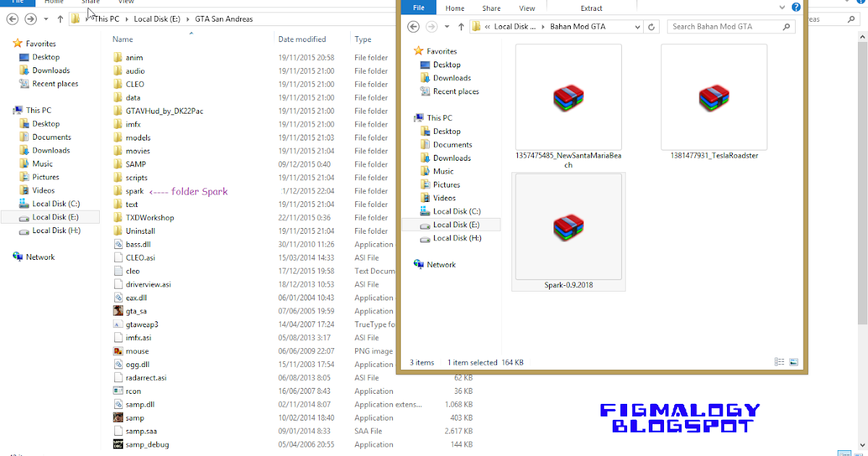Click This PC in GTA San Andreas address bar
This screenshot has width=868, height=456.
pos(106,19)
